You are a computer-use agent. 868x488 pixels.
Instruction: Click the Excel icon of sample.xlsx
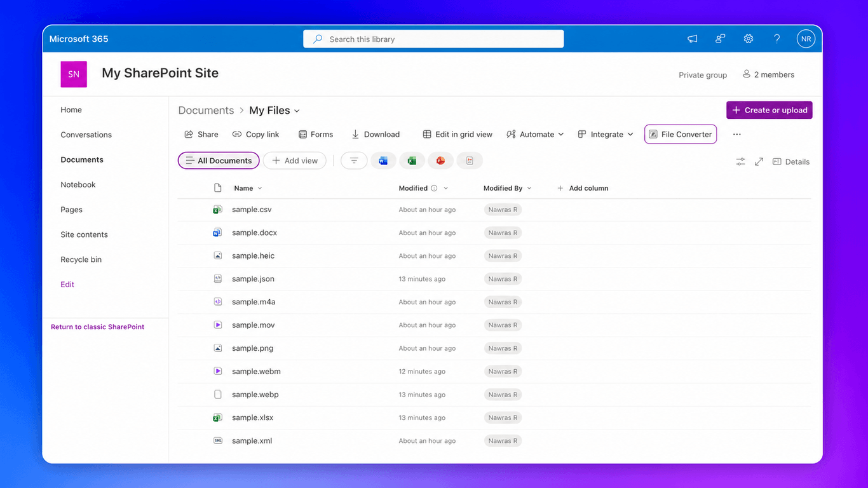tap(217, 417)
